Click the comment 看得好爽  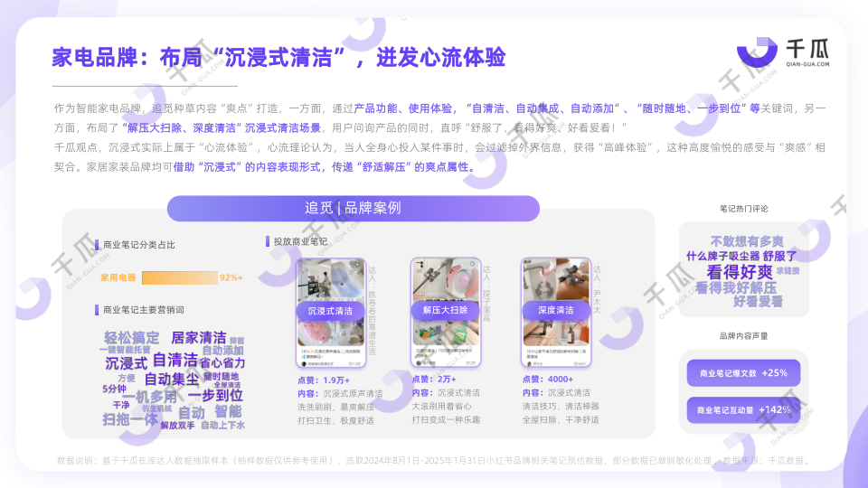(740, 272)
